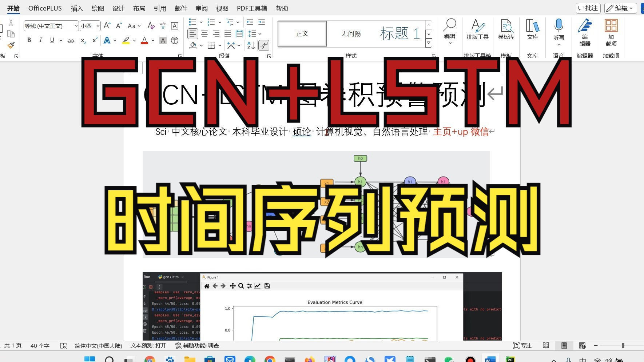This screenshot has width=644, height=362.
Task: Expand the 听写 dictate dropdown
Action: coord(558,45)
